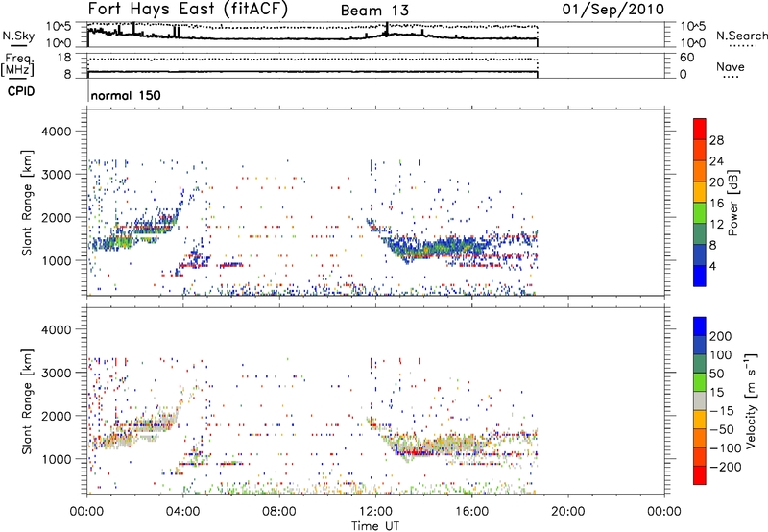Click the 15 tick on Velocity colorbar
Screen dimensions: 768x532
(x=717, y=393)
